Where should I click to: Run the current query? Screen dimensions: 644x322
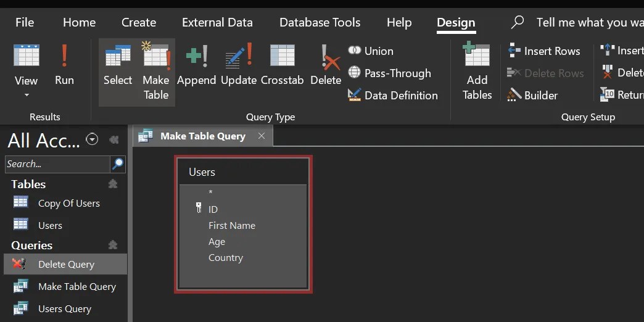pos(64,64)
